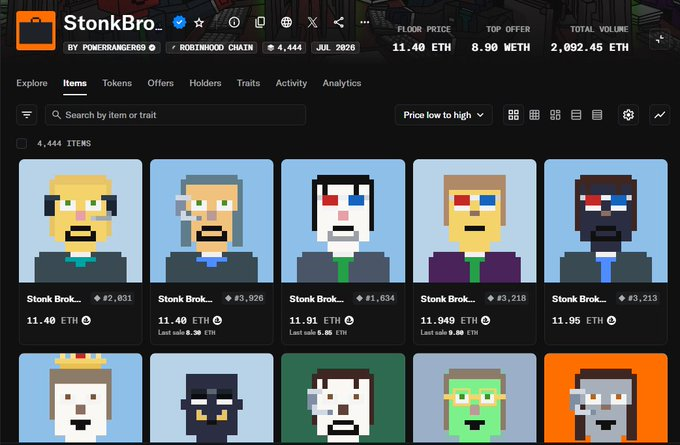Open the Price low to high sort dropdown
The height and width of the screenshot is (445, 680).
[444, 115]
